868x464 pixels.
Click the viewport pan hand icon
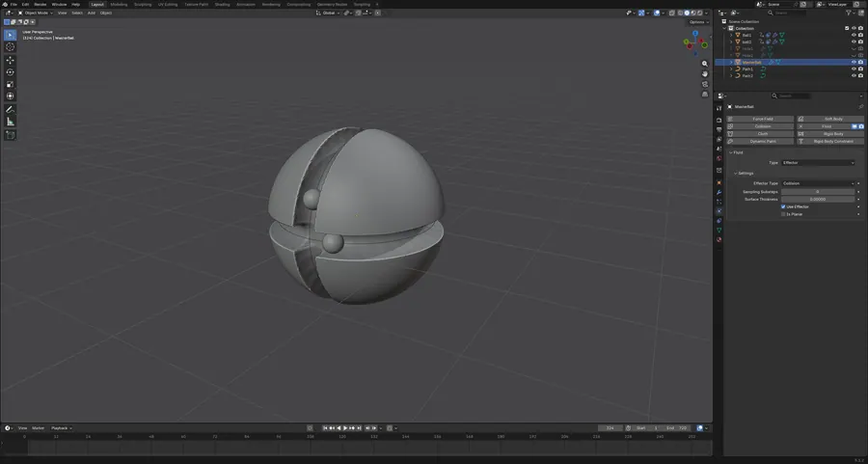pyautogui.click(x=705, y=73)
